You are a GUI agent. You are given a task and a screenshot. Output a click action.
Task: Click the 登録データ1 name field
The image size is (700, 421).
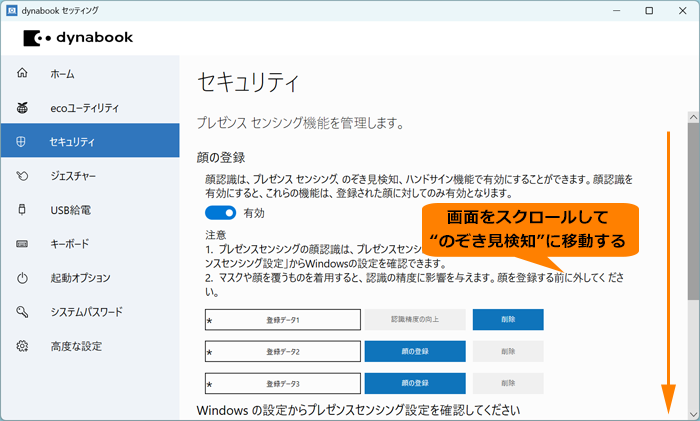tap(283, 320)
